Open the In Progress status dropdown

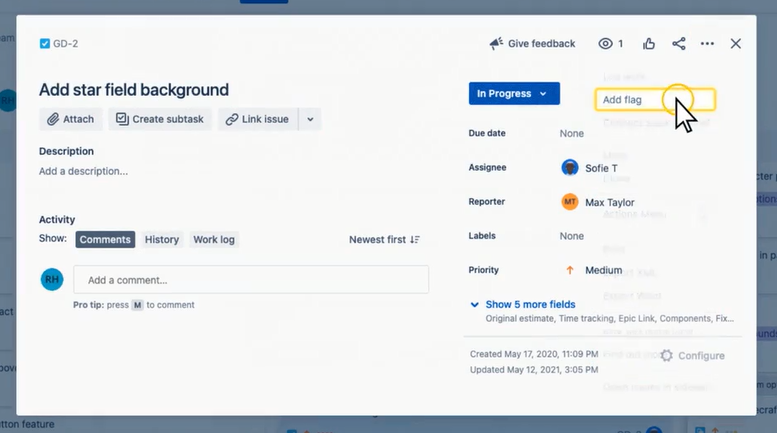click(514, 94)
